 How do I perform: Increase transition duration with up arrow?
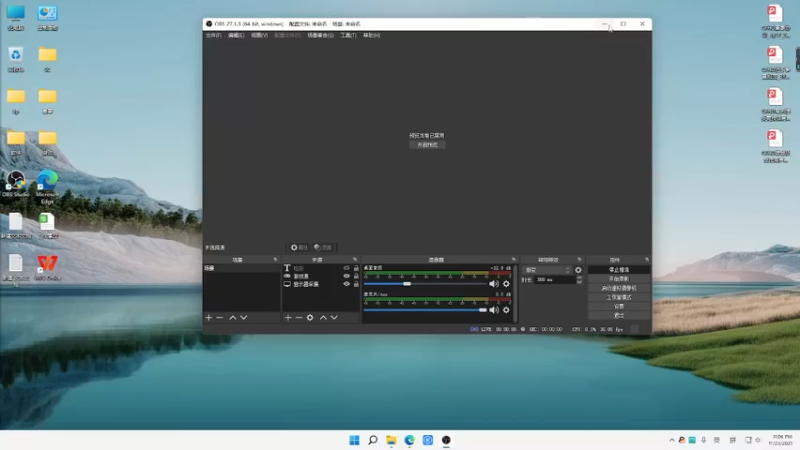click(x=579, y=278)
